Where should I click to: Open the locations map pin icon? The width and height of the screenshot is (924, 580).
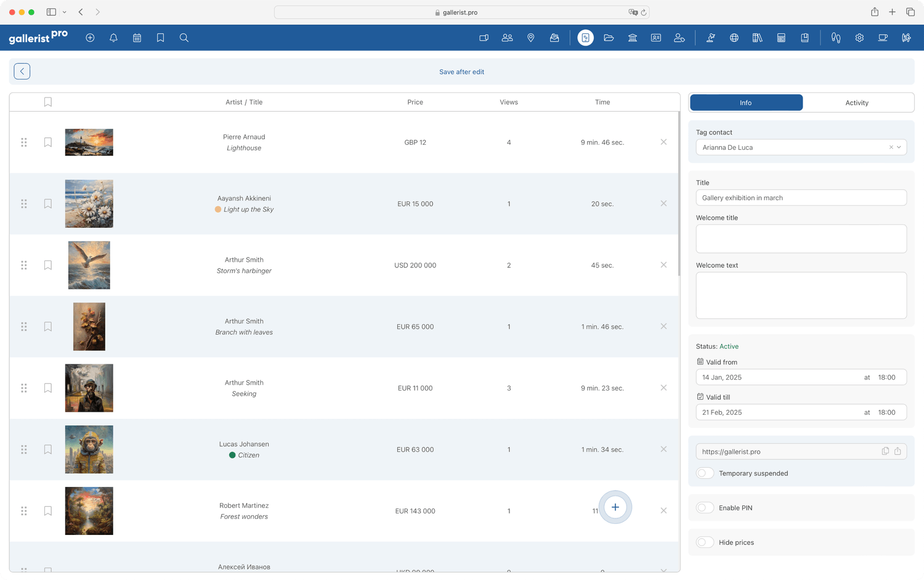(530, 38)
